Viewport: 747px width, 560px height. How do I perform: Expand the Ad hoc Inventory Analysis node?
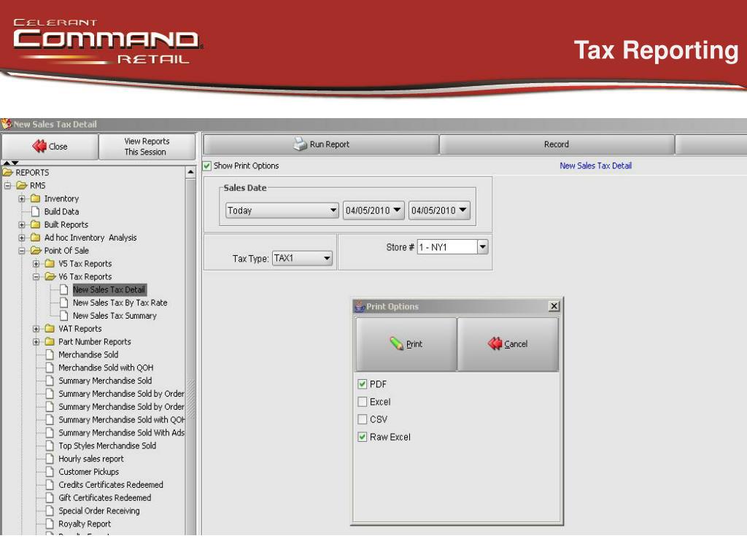click(x=22, y=237)
